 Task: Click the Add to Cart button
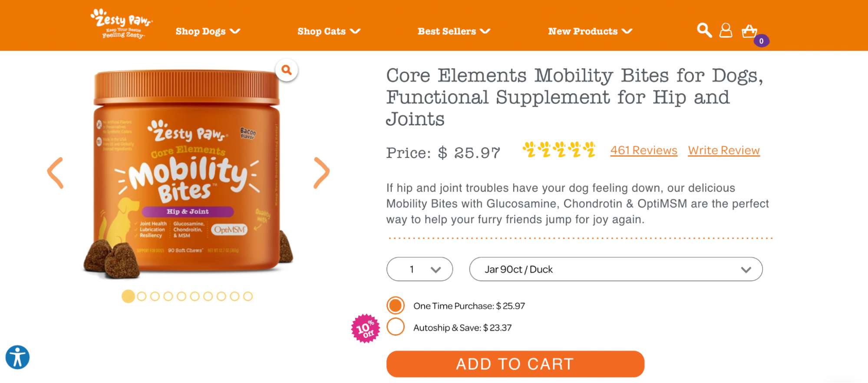tap(515, 364)
